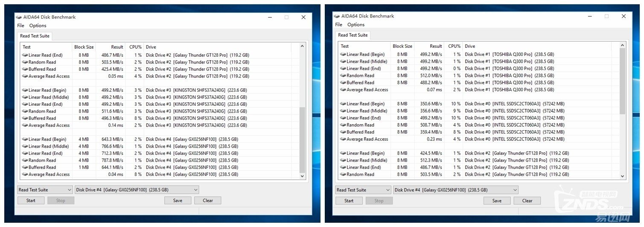Viewport: 644px width, 227px height.
Task: Open the Read Test Suite dropdown in left window
Action: (x=45, y=190)
